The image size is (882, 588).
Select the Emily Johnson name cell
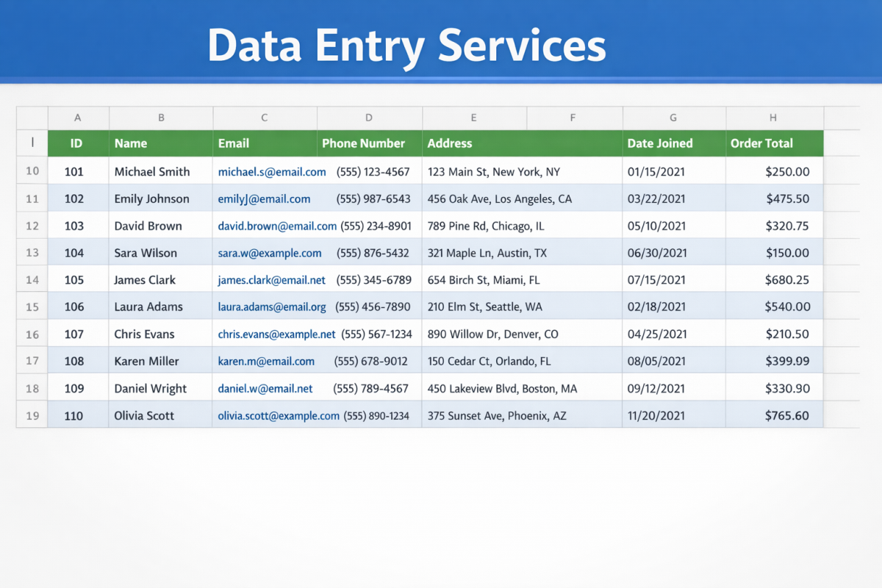(151, 199)
